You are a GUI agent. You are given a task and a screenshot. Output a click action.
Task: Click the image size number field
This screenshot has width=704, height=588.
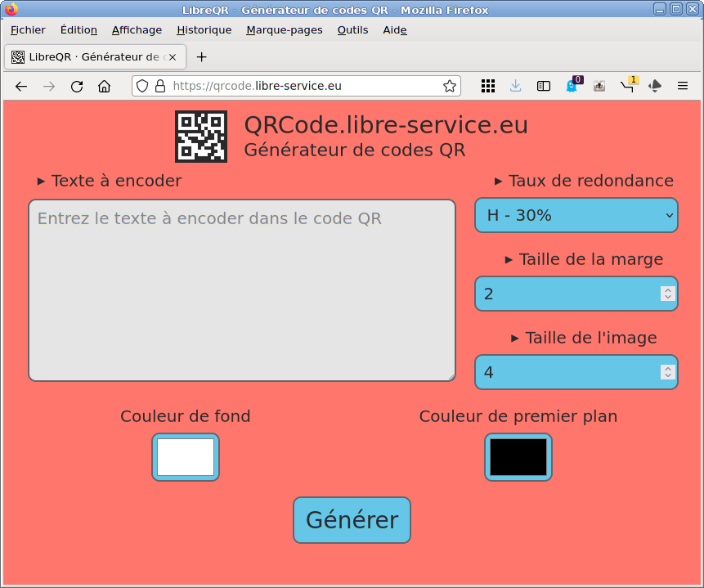[576, 372]
